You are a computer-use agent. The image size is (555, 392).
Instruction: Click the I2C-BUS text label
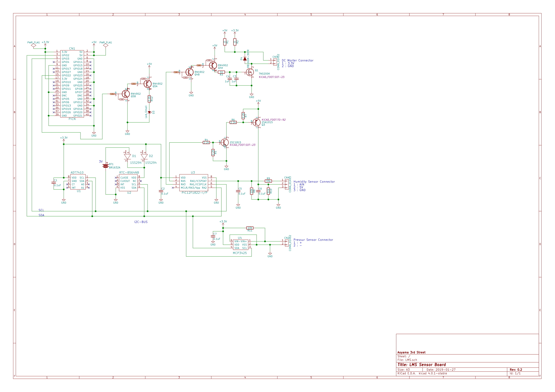[x=141, y=222]
